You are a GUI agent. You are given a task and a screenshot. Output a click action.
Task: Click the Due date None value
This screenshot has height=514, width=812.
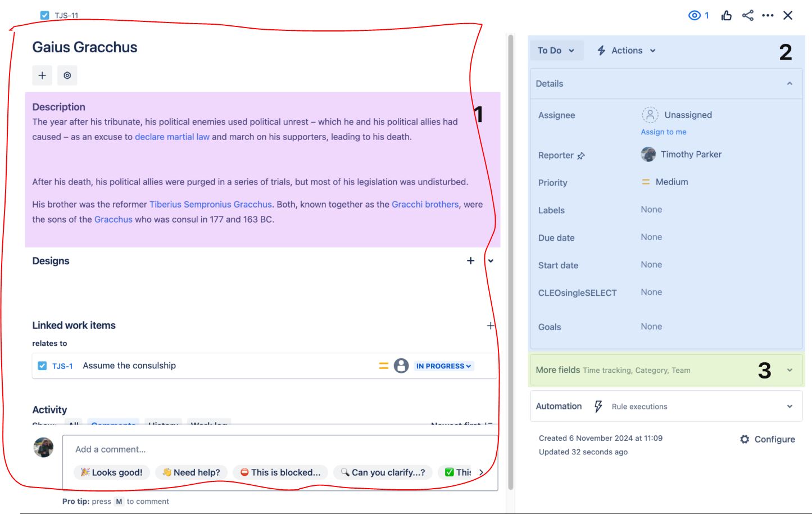tap(651, 237)
